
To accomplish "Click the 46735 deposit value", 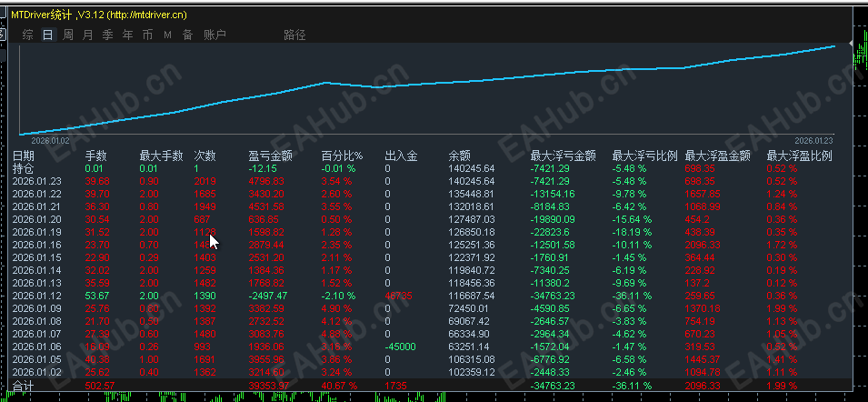I will click(399, 296).
